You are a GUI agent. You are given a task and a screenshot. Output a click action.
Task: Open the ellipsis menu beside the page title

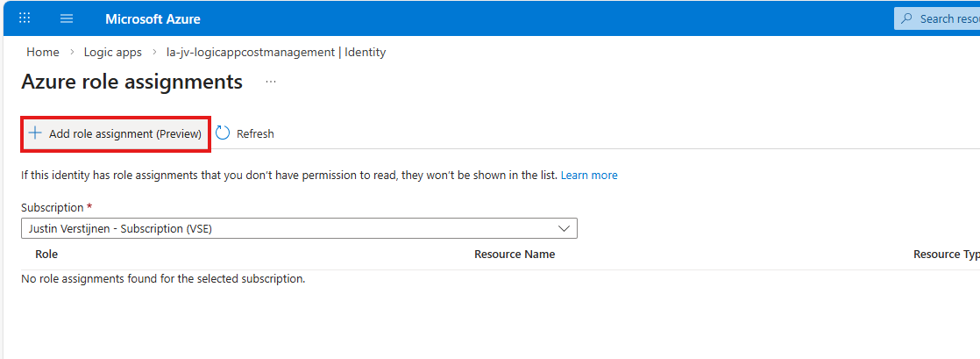(x=271, y=82)
